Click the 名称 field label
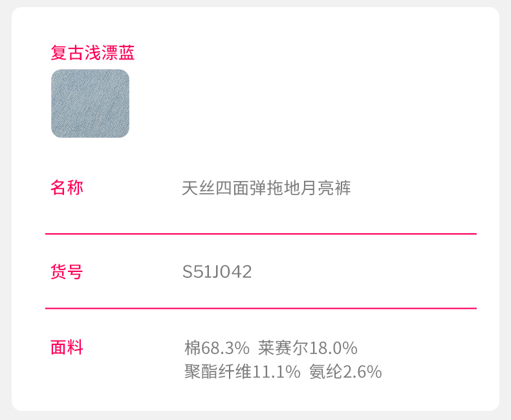The height and width of the screenshot is (420, 511). (67, 188)
